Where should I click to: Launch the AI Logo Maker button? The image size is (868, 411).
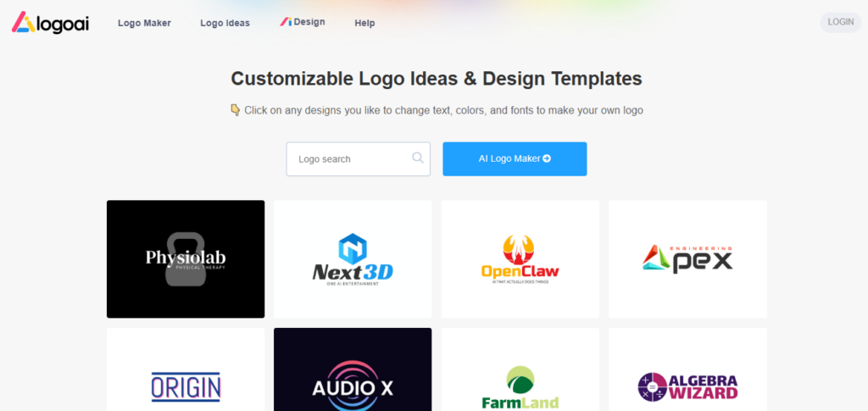[x=515, y=158]
